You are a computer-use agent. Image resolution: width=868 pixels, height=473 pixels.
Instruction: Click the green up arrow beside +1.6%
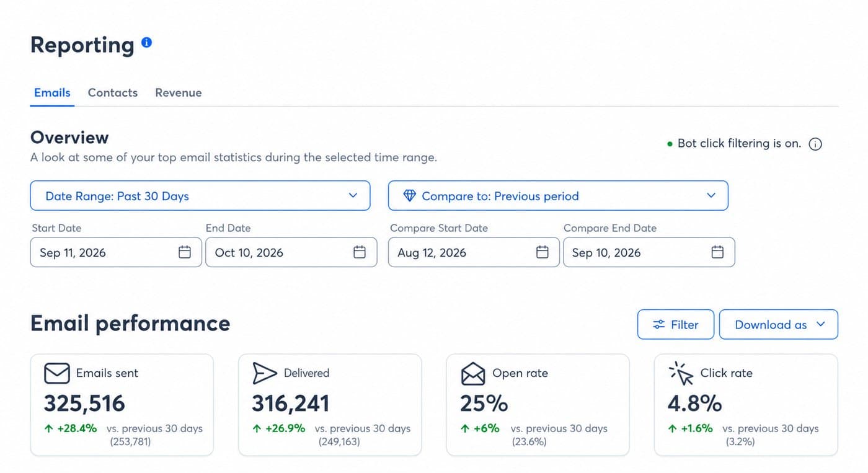[x=673, y=428]
